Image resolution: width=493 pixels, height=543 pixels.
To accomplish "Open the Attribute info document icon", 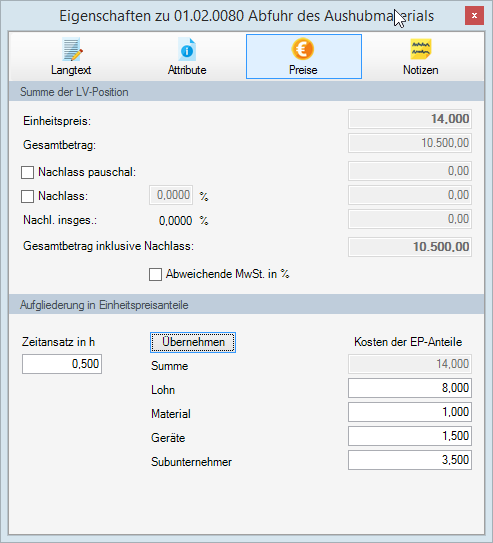I will tap(187, 50).
